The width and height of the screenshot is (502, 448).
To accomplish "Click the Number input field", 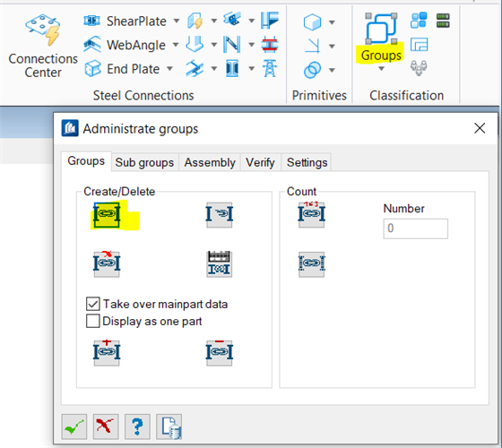I will click(x=416, y=228).
